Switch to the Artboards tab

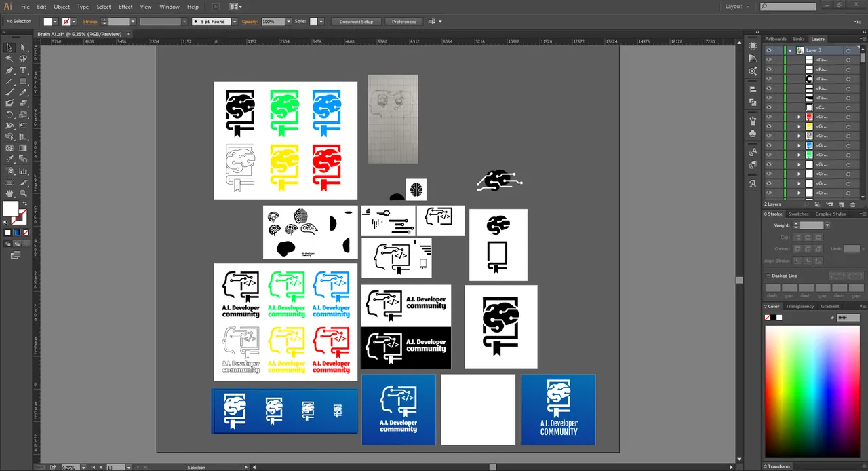point(776,39)
